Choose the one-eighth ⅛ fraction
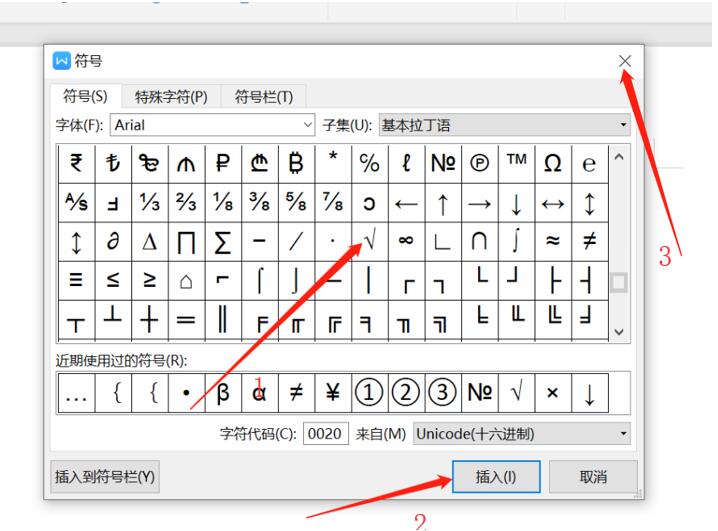Viewport: 718px width, 531px height. (223, 203)
